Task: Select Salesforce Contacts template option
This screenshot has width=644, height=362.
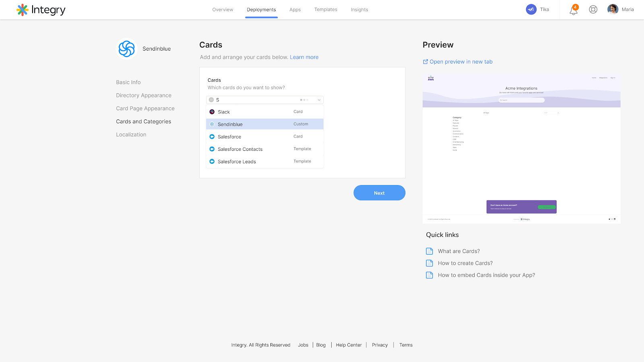Action: (265, 149)
